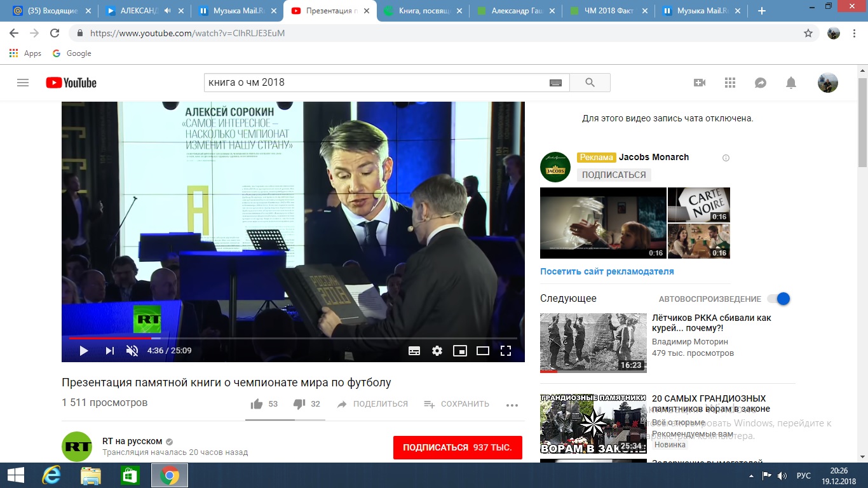Open YouTube messages share icon
Image resolution: width=868 pixels, height=488 pixels.
[761, 83]
